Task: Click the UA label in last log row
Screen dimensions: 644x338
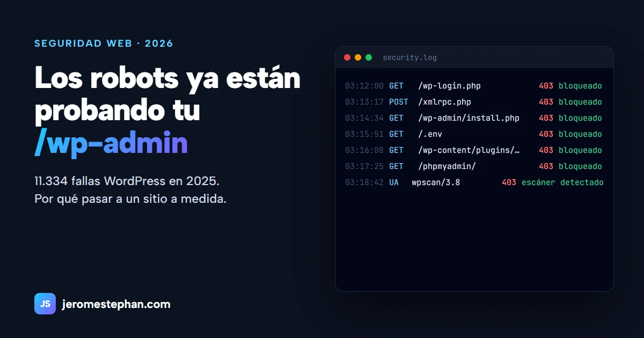Action: pyautogui.click(x=394, y=182)
